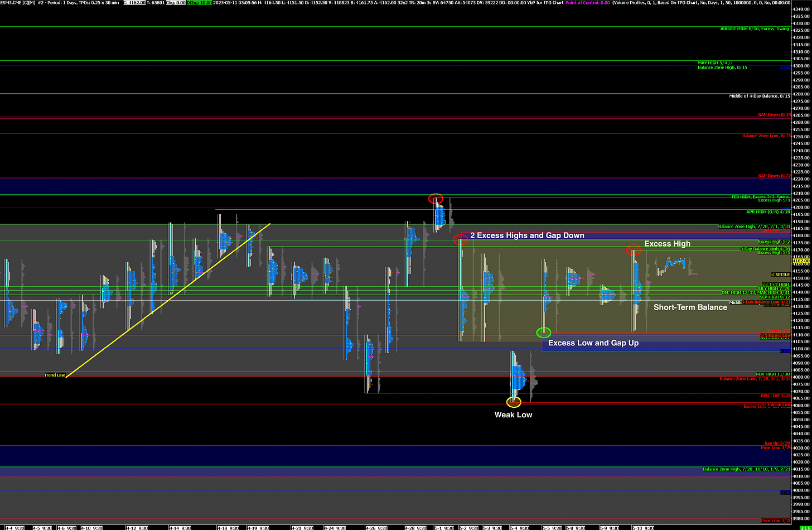The image size is (812, 530).
Task: Click the 'NOV HIGH 11/30' label
Action: pos(773,374)
